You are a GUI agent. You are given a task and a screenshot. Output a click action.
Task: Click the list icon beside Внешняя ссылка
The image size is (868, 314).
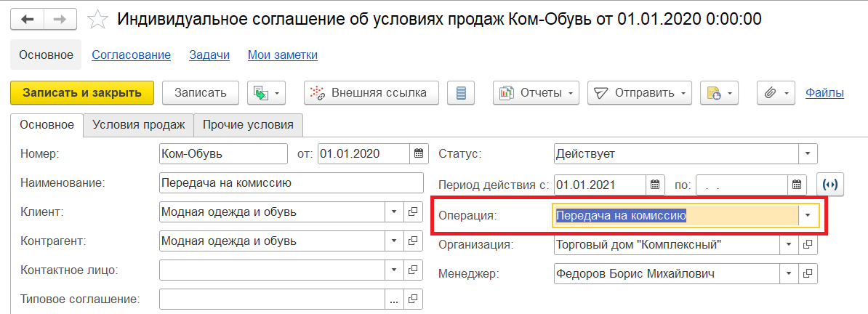[461, 93]
